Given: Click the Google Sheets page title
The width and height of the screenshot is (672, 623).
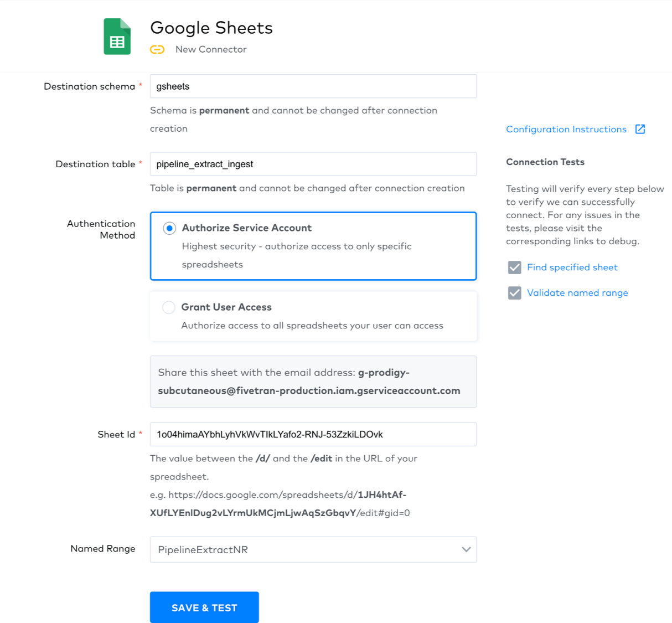Looking at the screenshot, I should point(211,28).
